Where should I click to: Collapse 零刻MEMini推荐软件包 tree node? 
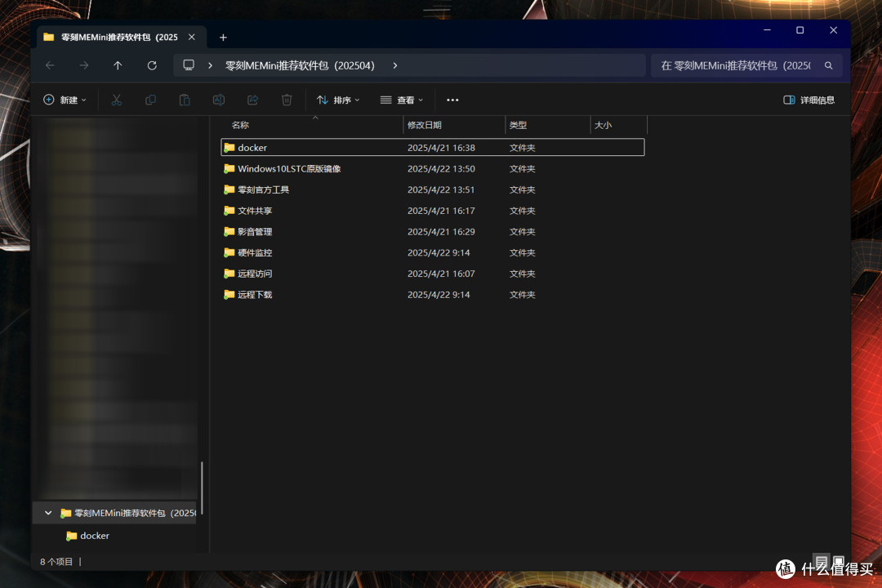pos(48,513)
